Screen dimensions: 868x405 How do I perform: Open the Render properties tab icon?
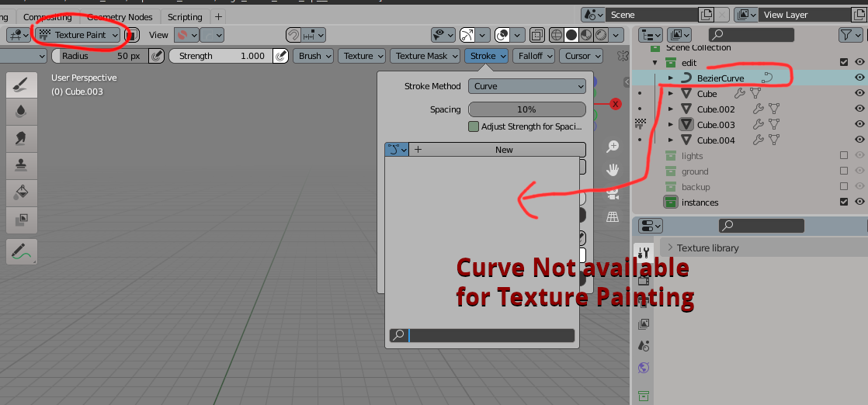pyautogui.click(x=644, y=281)
